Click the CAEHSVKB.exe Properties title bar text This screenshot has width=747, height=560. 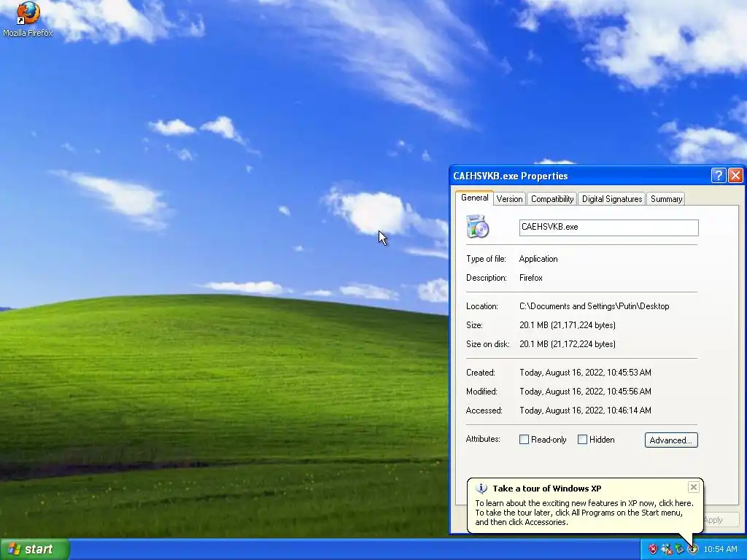pyautogui.click(x=510, y=176)
